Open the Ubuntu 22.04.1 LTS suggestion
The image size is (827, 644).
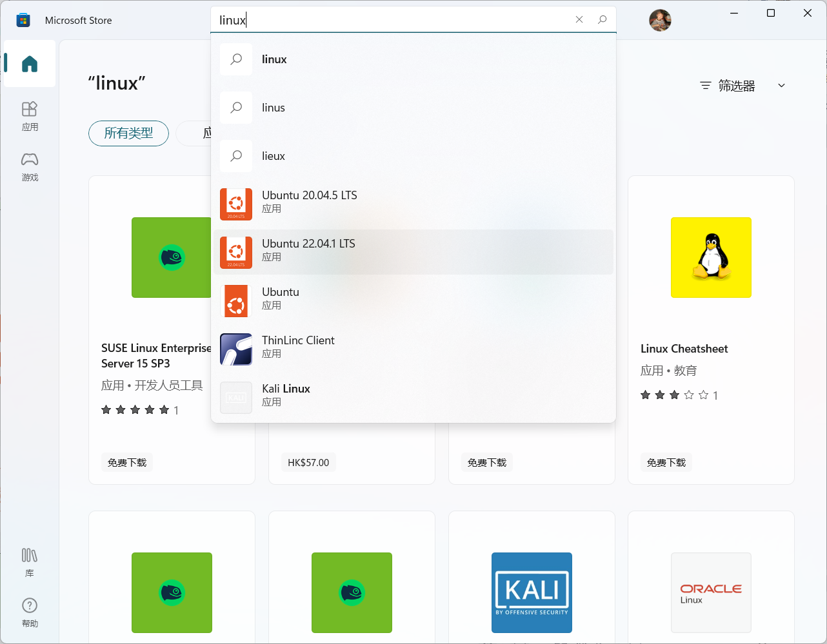413,252
